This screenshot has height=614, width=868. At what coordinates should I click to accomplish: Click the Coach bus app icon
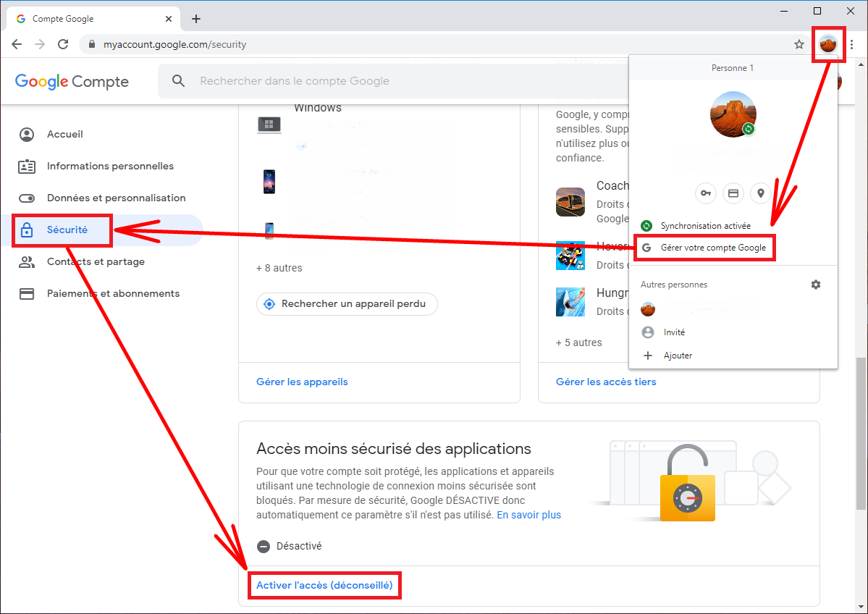[x=570, y=201]
